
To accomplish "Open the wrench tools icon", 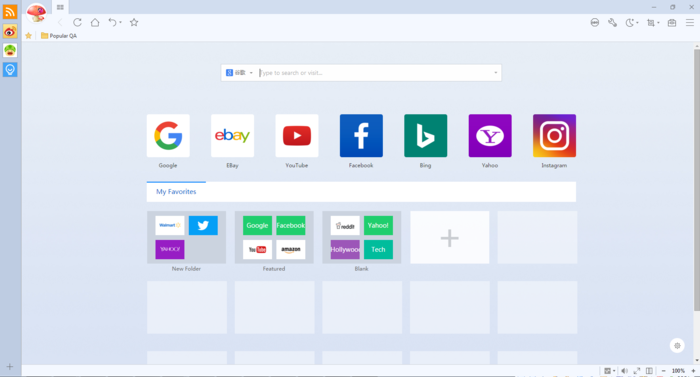I will pyautogui.click(x=612, y=23).
